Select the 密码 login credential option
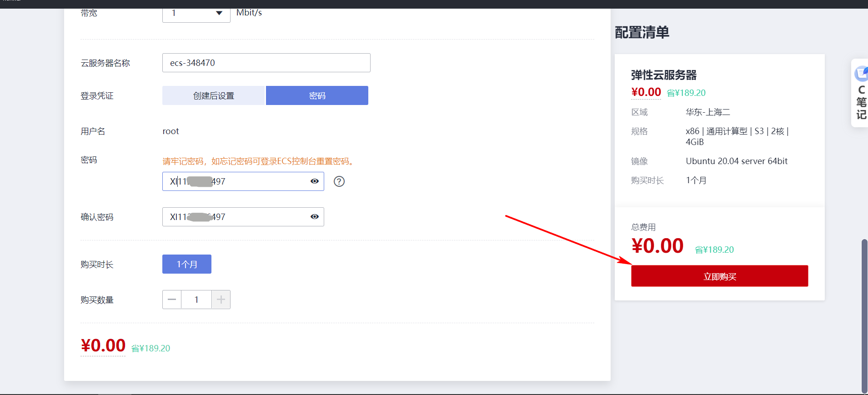This screenshot has height=395, width=868. (x=317, y=95)
